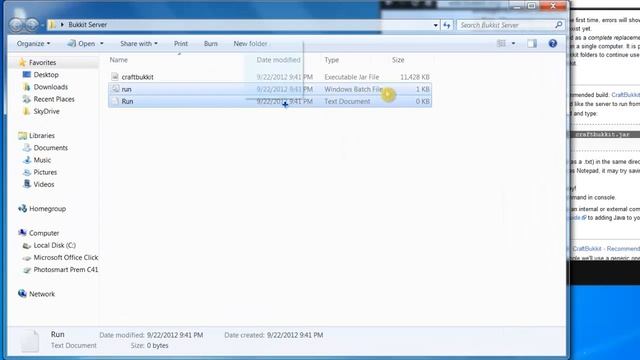Image resolution: width=640 pixels, height=360 pixels.
Task: Click the craftbukkit.jar code text in browser
Action: point(602,135)
